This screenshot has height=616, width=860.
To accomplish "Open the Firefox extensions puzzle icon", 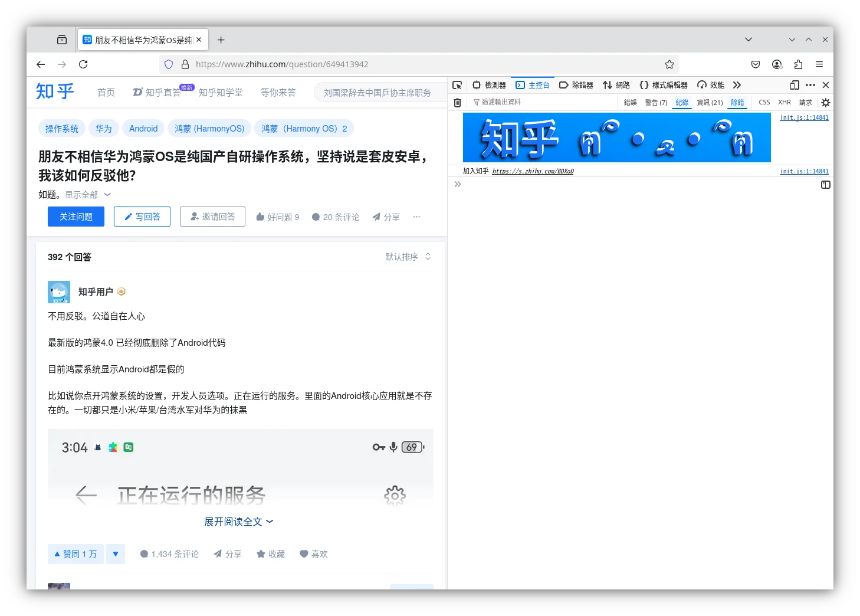I will [x=798, y=64].
